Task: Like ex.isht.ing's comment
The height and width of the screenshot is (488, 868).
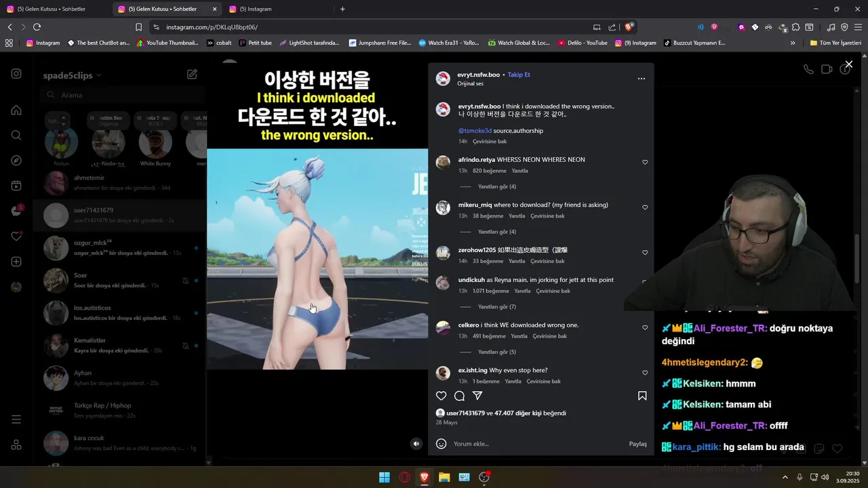Action: [645, 373]
